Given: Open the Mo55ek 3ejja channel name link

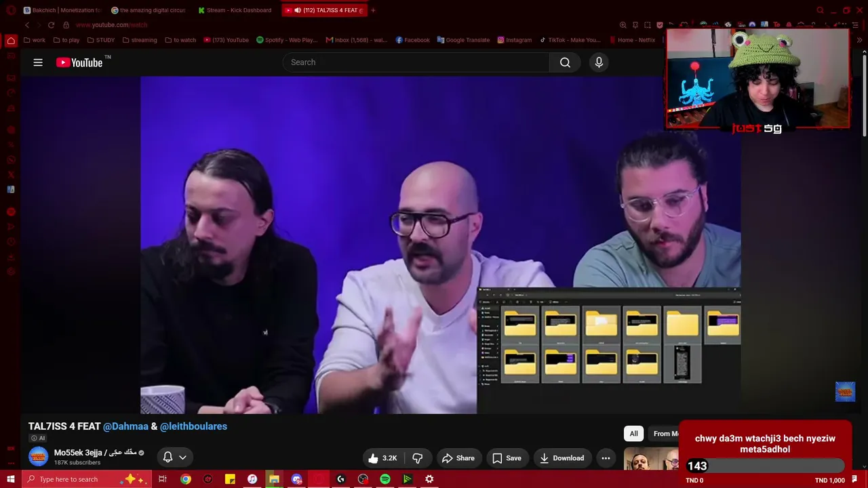Looking at the screenshot, I should click(96, 452).
